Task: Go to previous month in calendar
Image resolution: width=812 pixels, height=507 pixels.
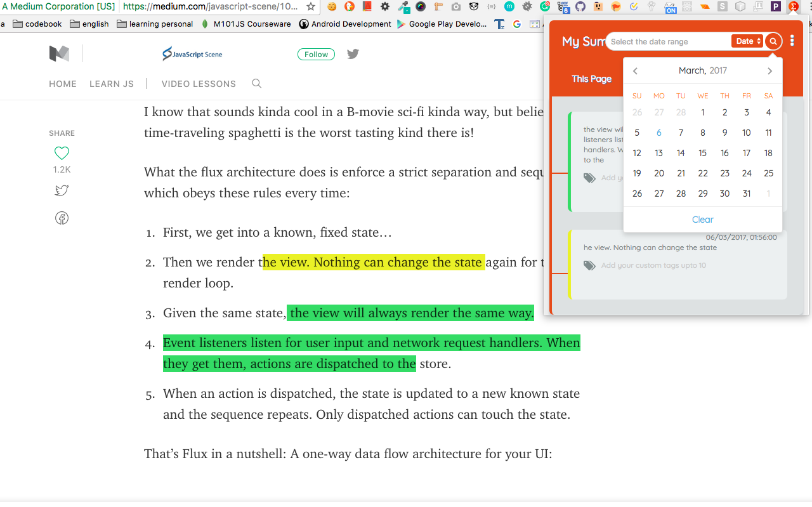Action: coord(635,71)
